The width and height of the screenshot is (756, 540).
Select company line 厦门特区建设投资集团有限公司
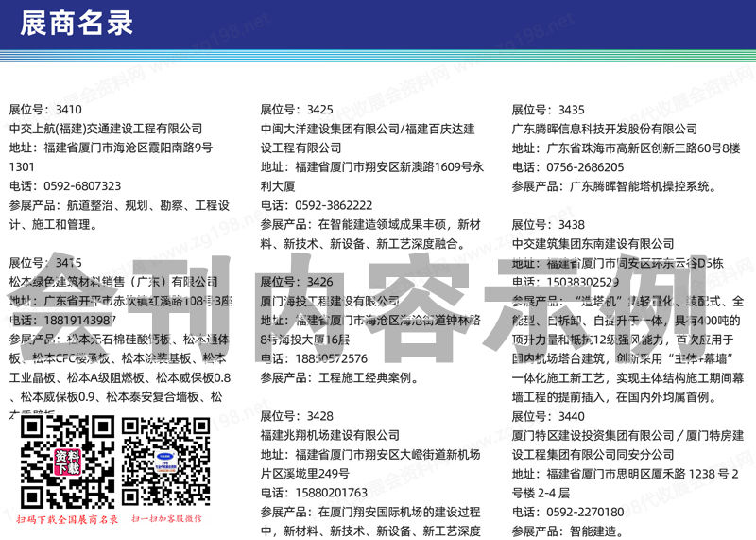(x=627, y=435)
